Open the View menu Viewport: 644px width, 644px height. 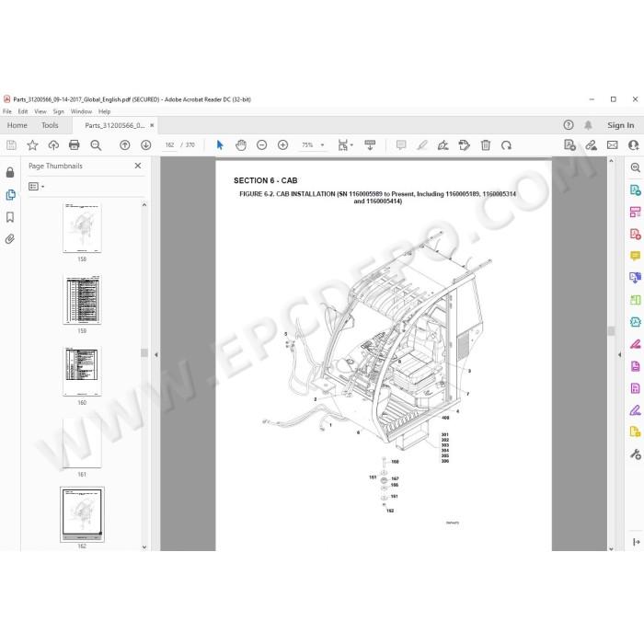[x=40, y=111]
